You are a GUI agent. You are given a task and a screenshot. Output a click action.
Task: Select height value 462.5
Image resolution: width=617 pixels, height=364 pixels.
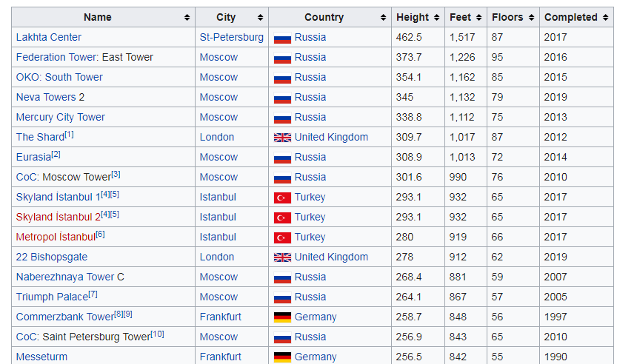click(409, 37)
